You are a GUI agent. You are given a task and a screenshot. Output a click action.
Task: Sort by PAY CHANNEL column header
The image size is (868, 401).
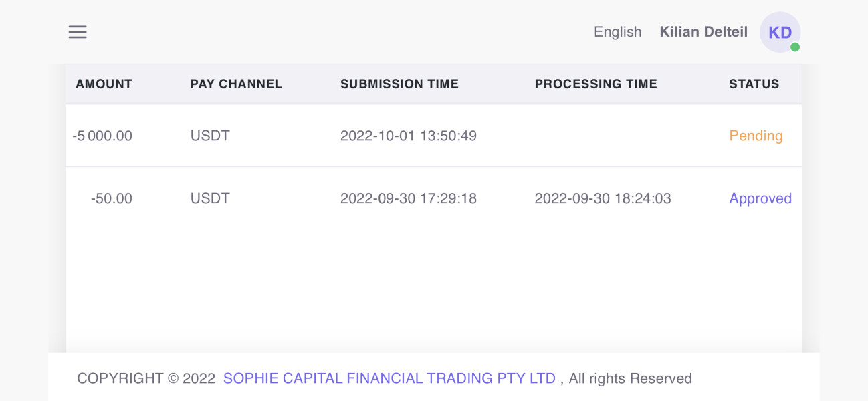[236, 84]
